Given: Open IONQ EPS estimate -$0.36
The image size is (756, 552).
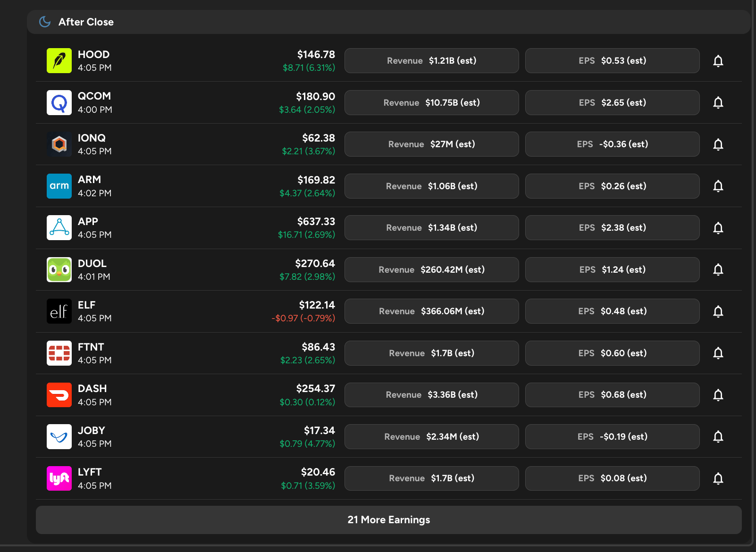Looking at the screenshot, I should (x=613, y=144).
